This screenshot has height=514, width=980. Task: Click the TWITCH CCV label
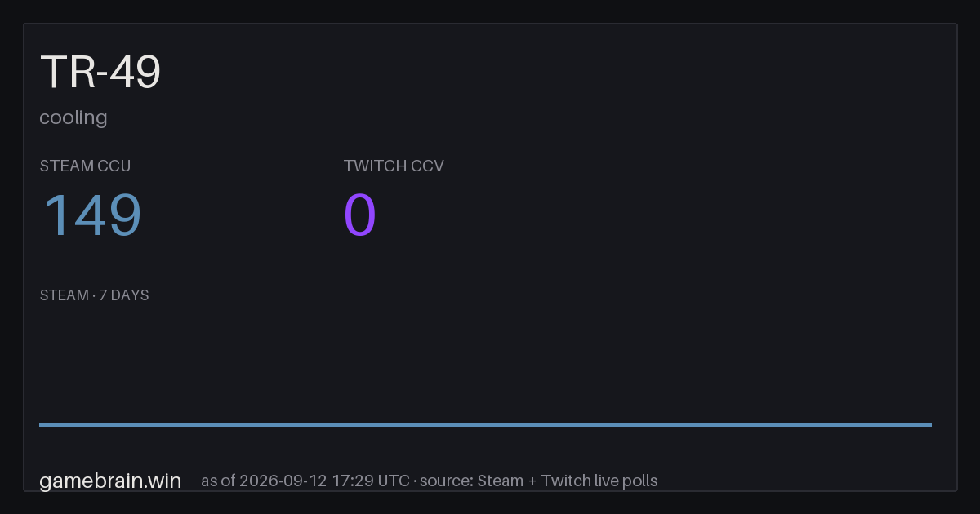click(x=394, y=166)
